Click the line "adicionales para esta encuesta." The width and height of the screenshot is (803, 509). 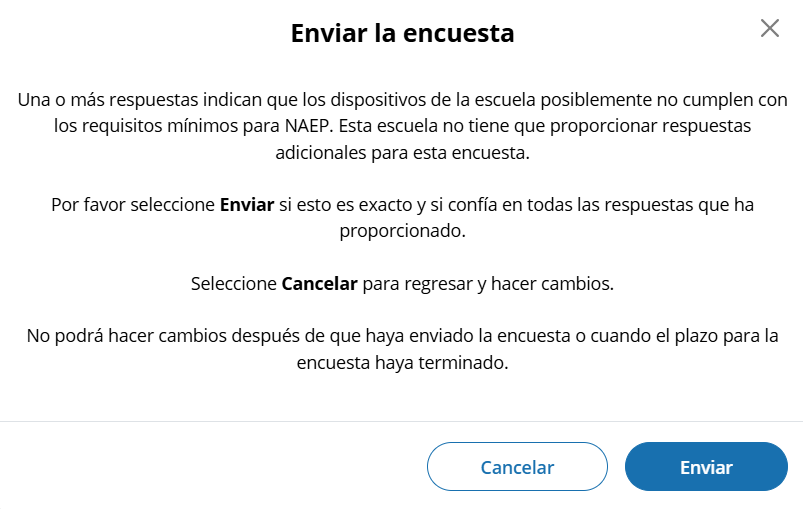click(x=402, y=153)
